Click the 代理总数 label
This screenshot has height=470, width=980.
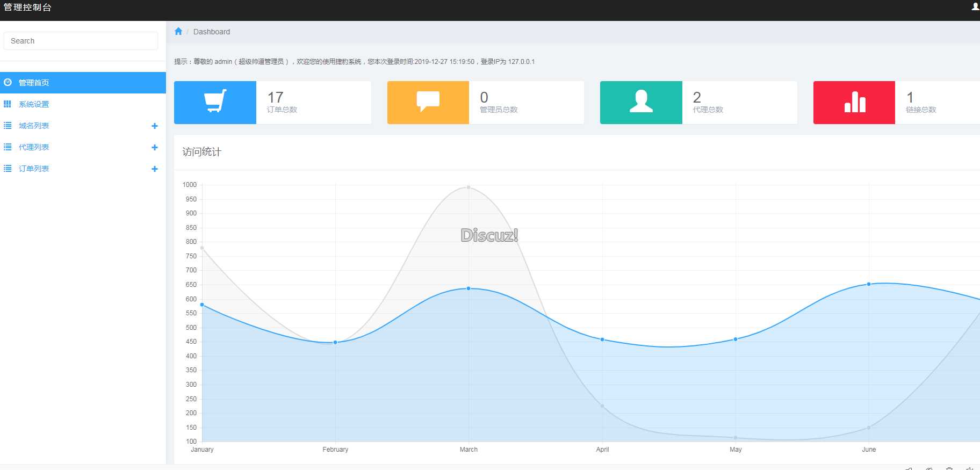[708, 110]
